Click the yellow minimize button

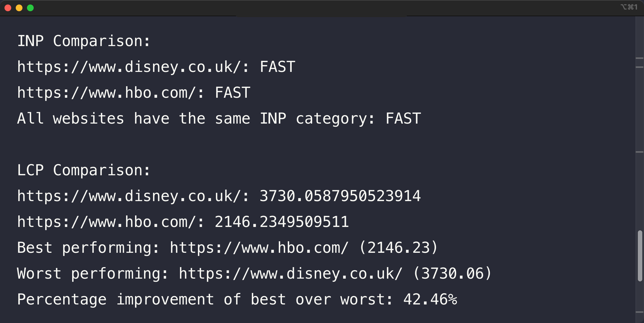point(19,7)
